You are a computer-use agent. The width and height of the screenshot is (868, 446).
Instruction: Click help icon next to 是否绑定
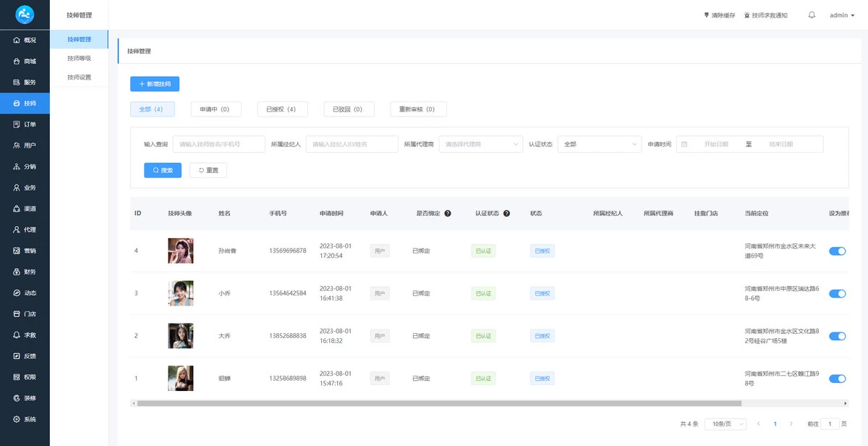pyautogui.click(x=448, y=214)
